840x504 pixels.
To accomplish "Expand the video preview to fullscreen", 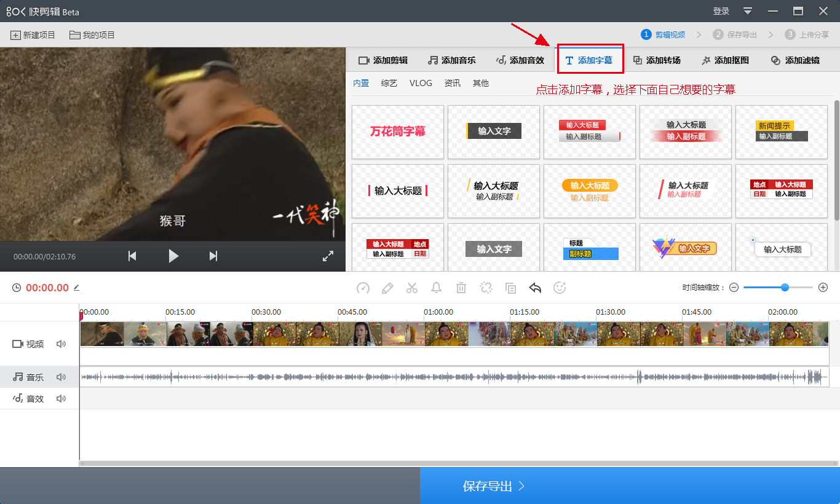I will coord(328,256).
